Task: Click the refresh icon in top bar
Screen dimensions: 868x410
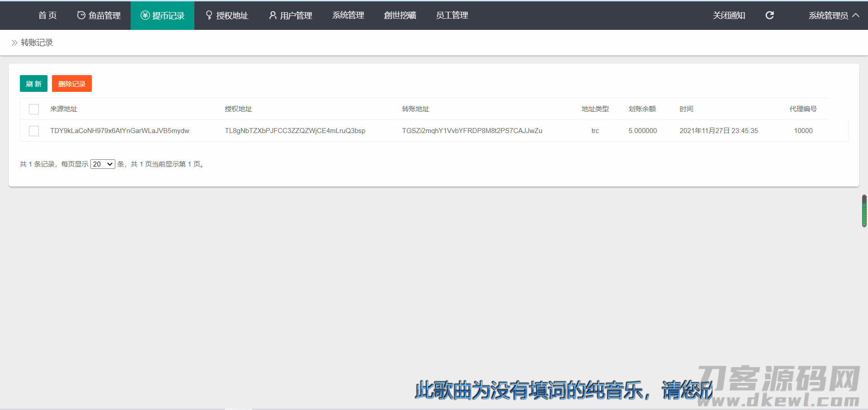Action: 769,15
